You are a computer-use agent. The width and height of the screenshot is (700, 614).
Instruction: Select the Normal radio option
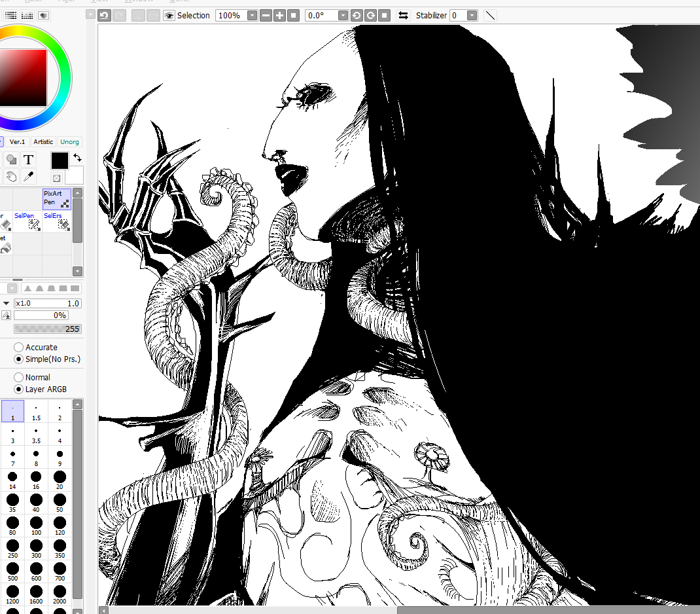coord(19,378)
